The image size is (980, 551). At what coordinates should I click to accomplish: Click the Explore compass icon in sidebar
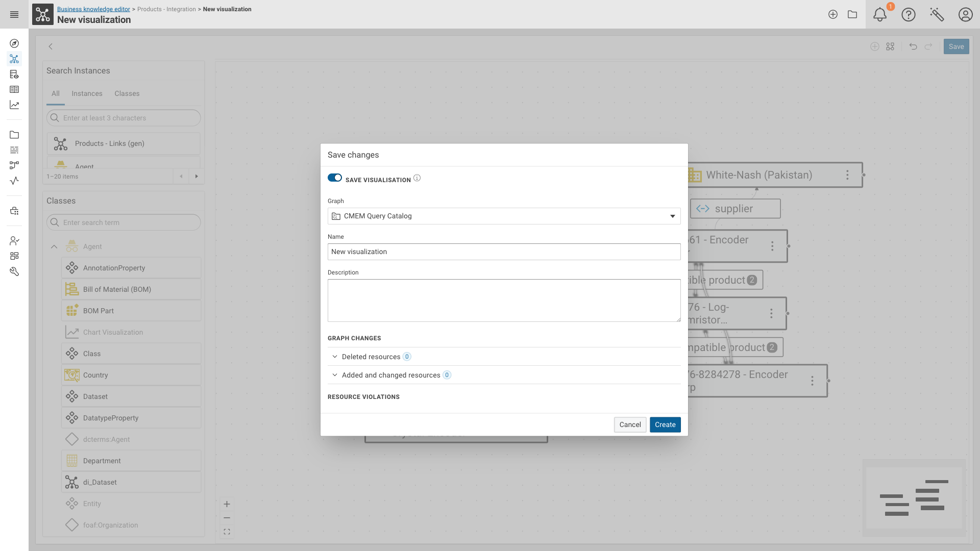[14, 43]
